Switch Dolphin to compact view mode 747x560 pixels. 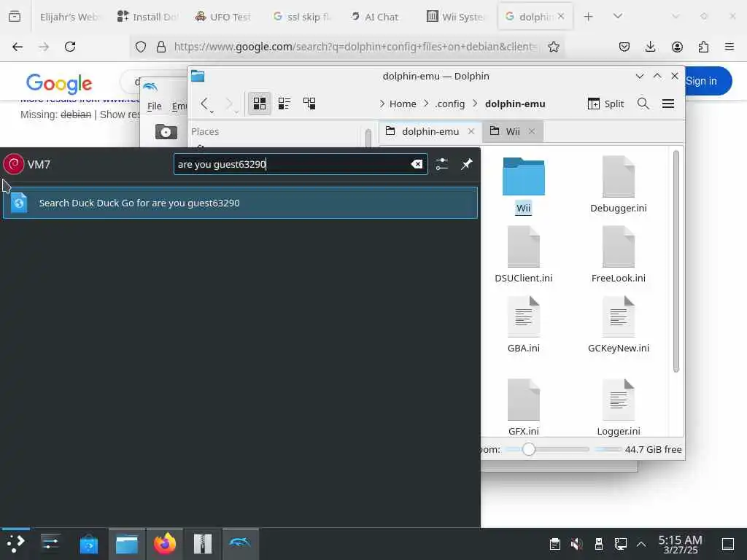285,104
